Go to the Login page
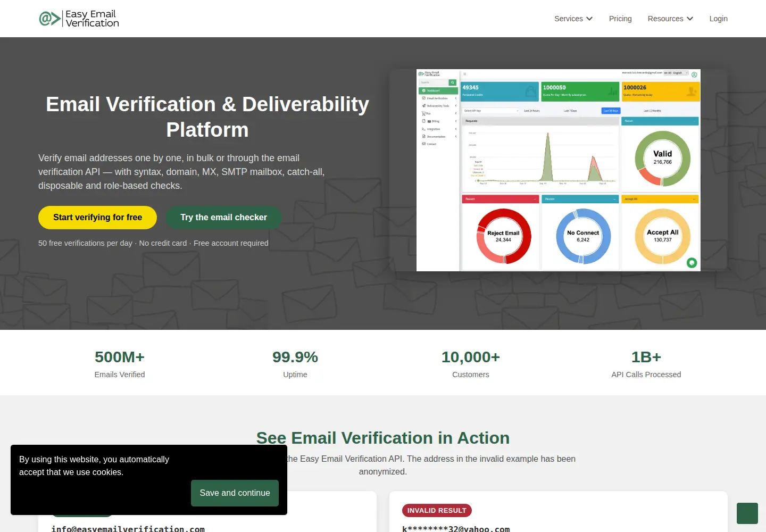The image size is (766, 532). click(x=718, y=19)
